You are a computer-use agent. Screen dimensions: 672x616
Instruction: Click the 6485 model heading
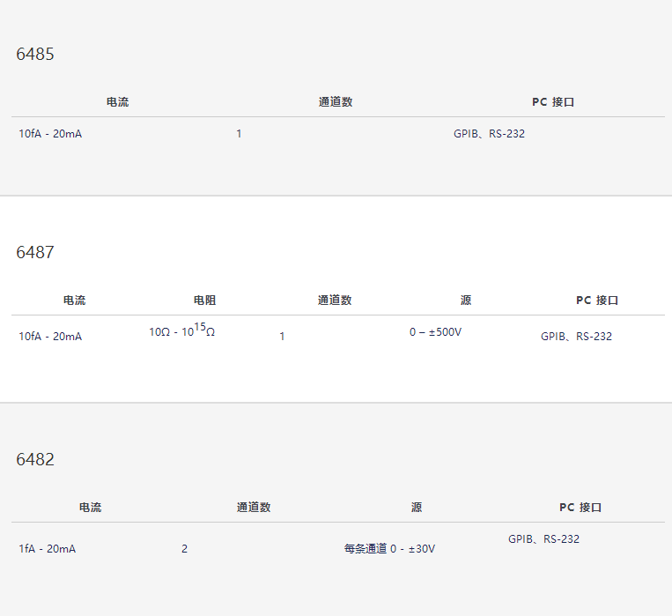coord(35,54)
